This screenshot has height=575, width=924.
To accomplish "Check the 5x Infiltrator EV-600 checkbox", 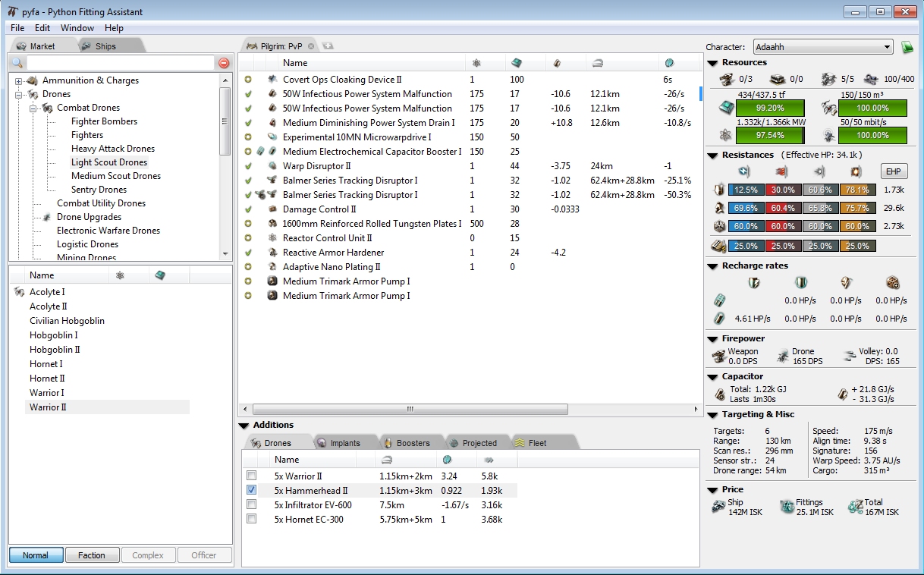I will [x=252, y=505].
